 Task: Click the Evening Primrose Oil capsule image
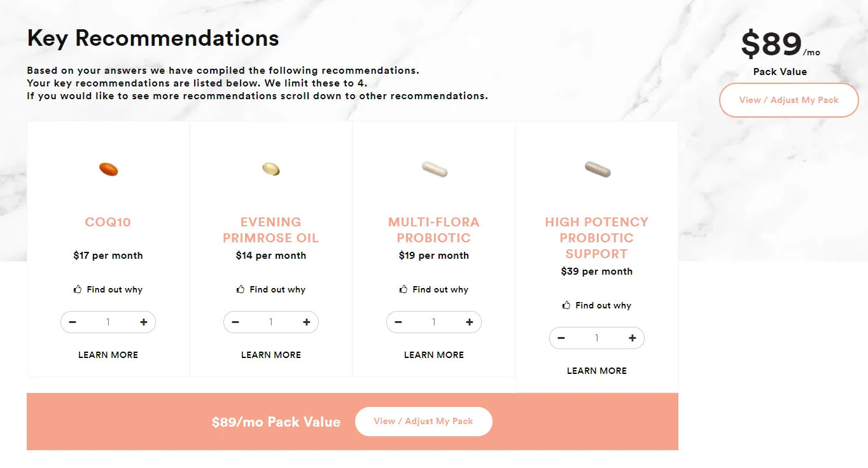click(x=271, y=169)
